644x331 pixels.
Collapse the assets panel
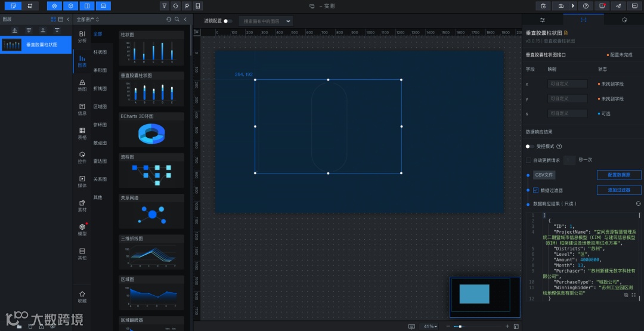click(x=185, y=19)
